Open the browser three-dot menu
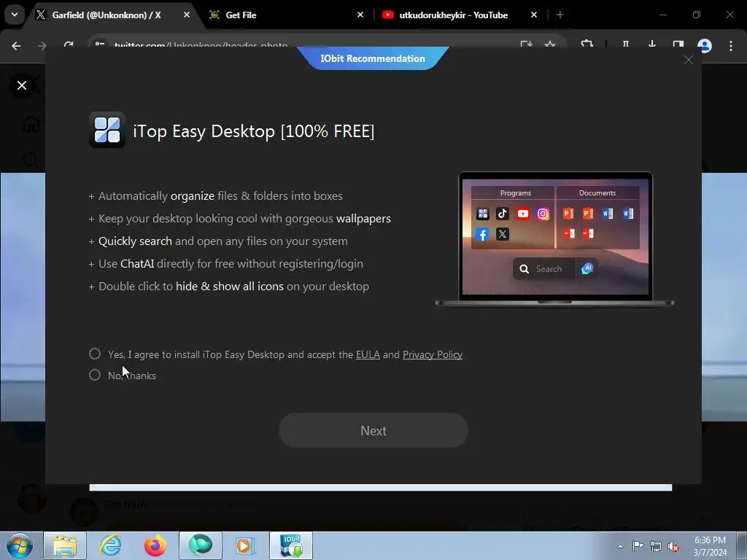 click(x=731, y=46)
